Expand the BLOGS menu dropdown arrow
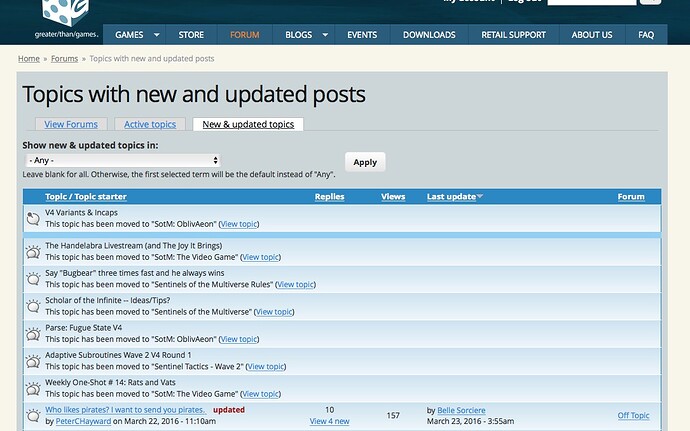This screenshot has width=690, height=431. [325, 35]
